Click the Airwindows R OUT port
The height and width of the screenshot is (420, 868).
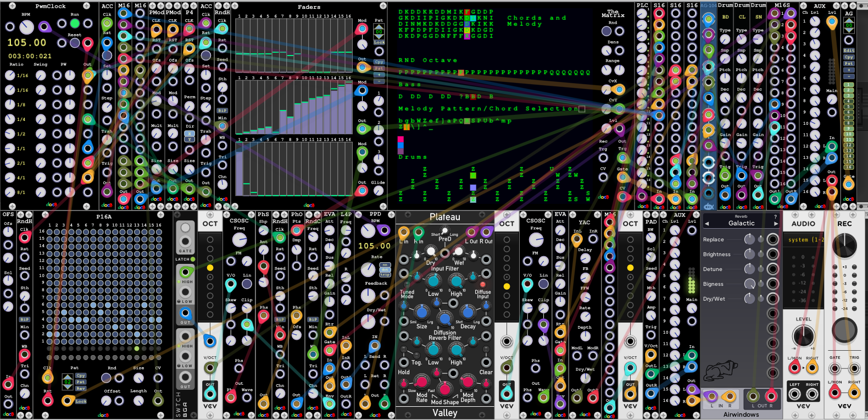pos(771,396)
